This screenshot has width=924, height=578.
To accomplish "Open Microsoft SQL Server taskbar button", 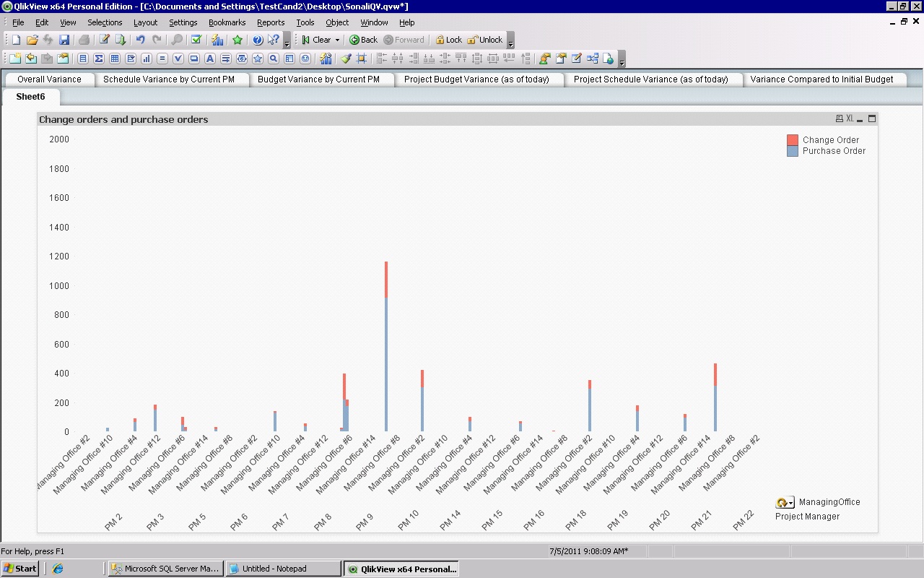I will (x=165, y=569).
